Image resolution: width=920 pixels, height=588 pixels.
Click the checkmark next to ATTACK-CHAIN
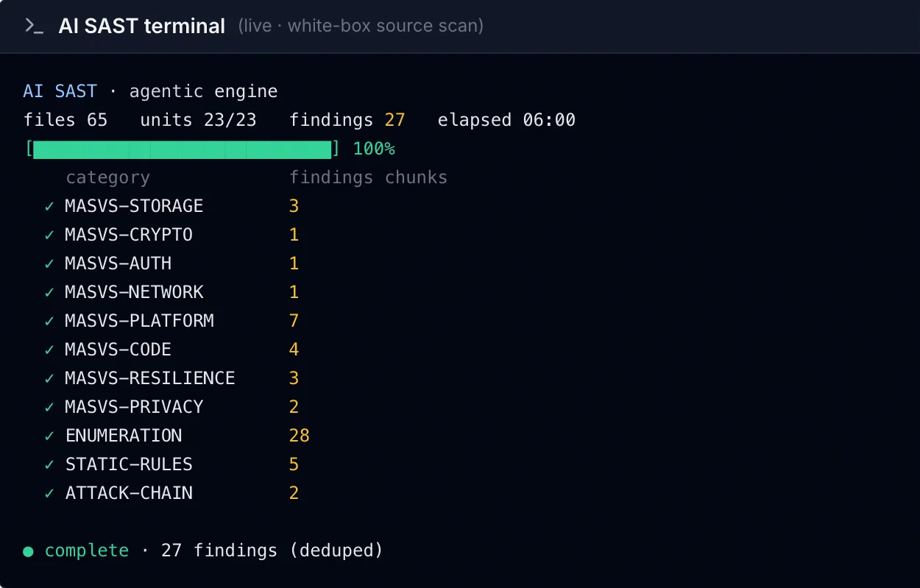click(49, 494)
